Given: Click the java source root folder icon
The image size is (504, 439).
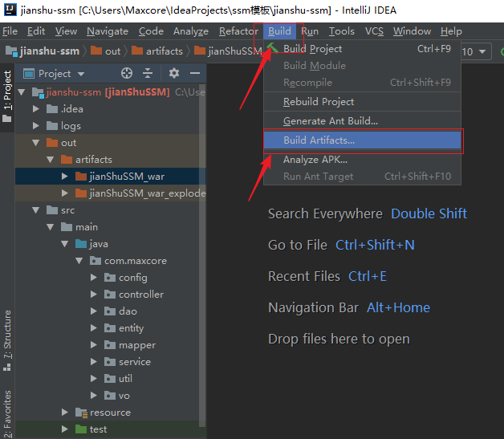Looking at the screenshot, I should tap(81, 244).
